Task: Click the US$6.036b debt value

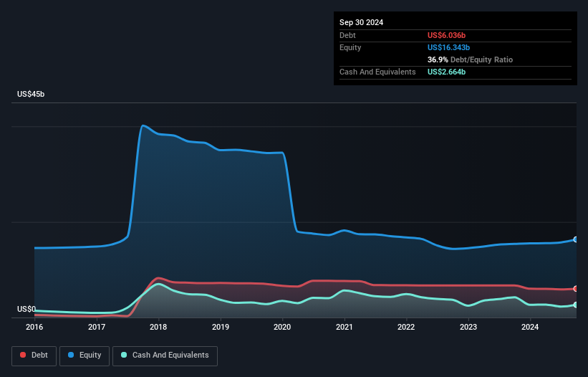Action: (446, 35)
